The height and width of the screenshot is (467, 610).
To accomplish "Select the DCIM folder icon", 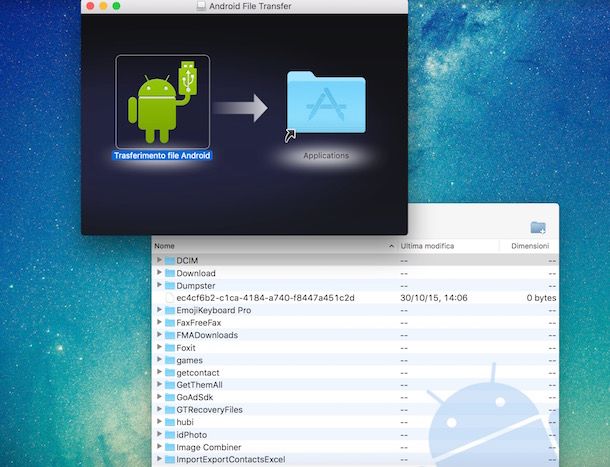I will click(x=169, y=261).
